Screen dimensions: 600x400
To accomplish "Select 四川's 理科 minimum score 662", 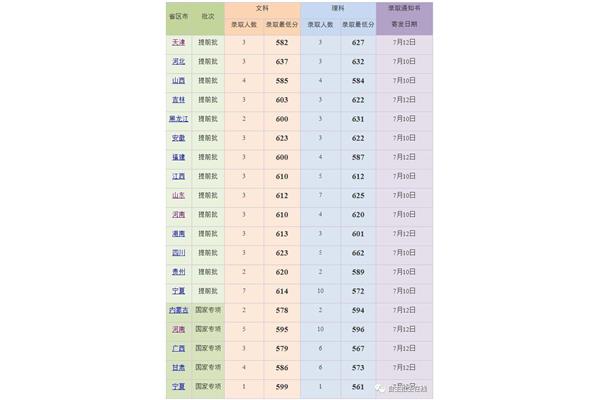I will pos(358,253).
